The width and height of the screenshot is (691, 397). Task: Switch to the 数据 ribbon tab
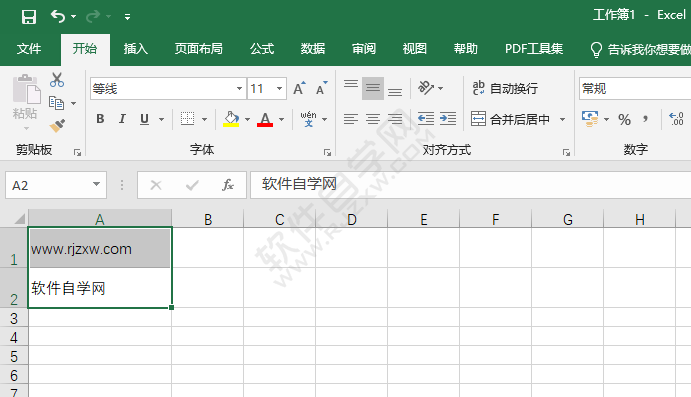pyautogui.click(x=313, y=48)
